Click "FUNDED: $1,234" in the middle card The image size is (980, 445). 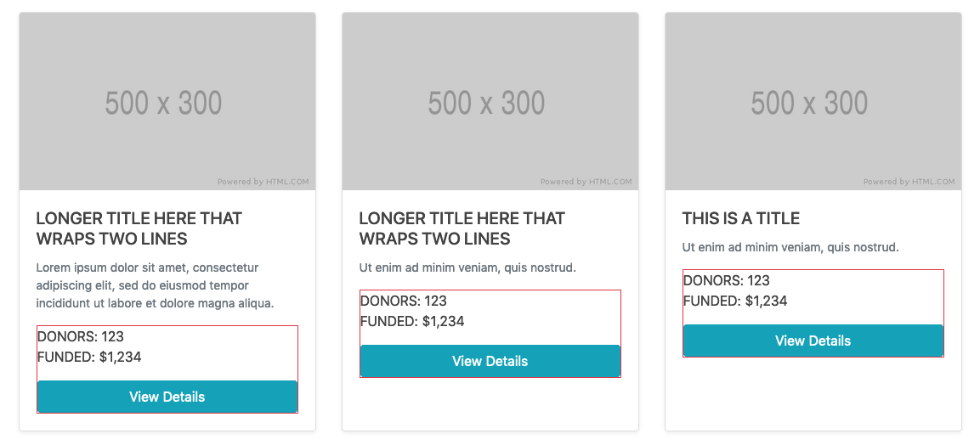[412, 321]
